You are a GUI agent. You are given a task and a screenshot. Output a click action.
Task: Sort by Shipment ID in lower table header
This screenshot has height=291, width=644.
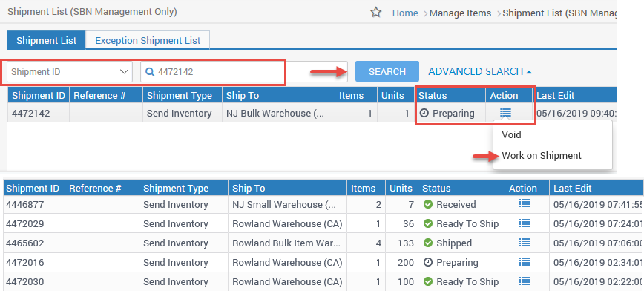tap(34, 189)
